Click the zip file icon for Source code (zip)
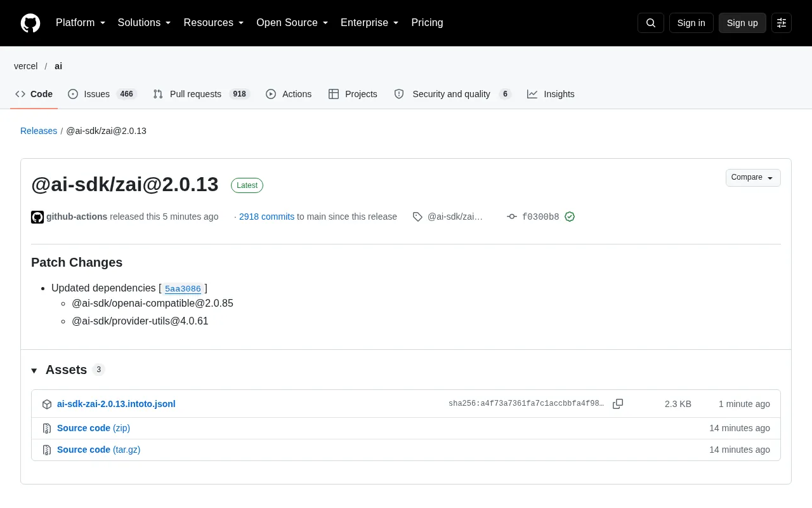The height and width of the screenshot is (508, 812). 47,429
